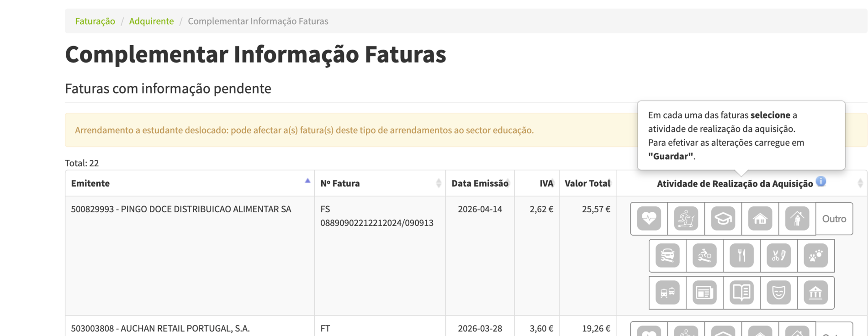The image size is (868, 336).
Task: Select gym treadmill icon for Pingo Doce invoice
Action: click(686, 219)
